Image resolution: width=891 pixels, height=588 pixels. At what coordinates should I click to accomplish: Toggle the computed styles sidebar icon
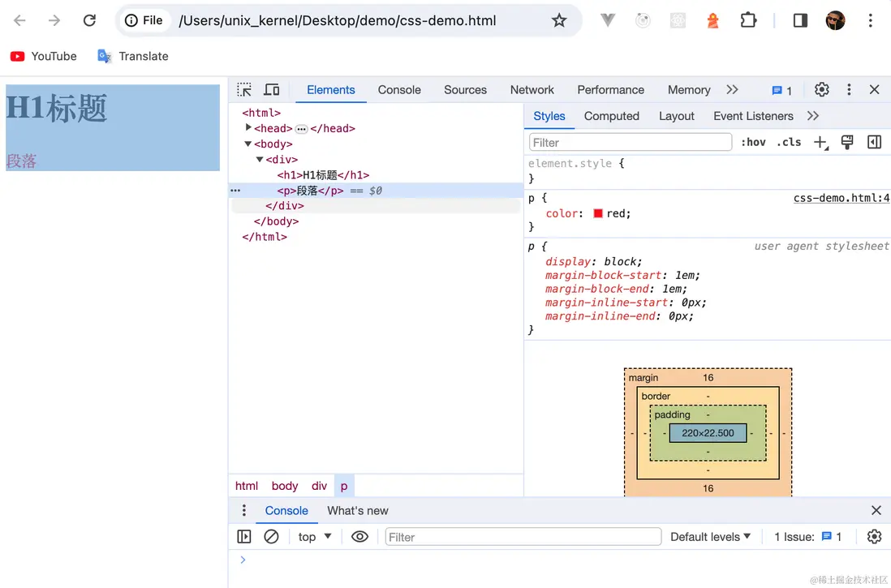tap(874, 143)
